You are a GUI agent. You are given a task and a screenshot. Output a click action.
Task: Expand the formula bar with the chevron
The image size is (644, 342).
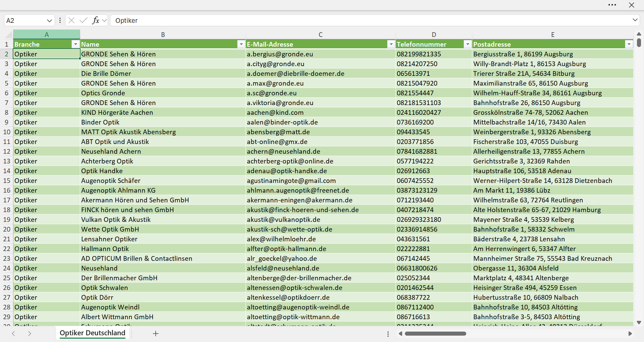(635, 20)
